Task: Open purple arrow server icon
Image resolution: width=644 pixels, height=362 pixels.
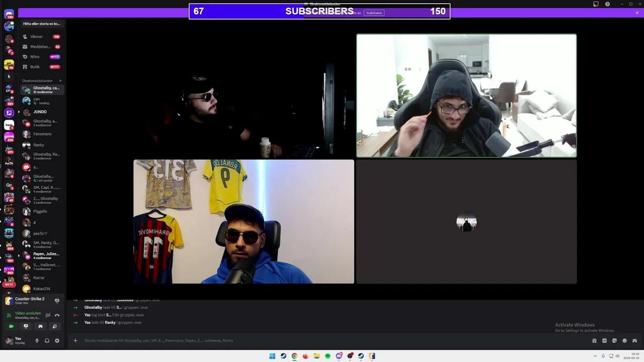Action: [x=9, y=113]
